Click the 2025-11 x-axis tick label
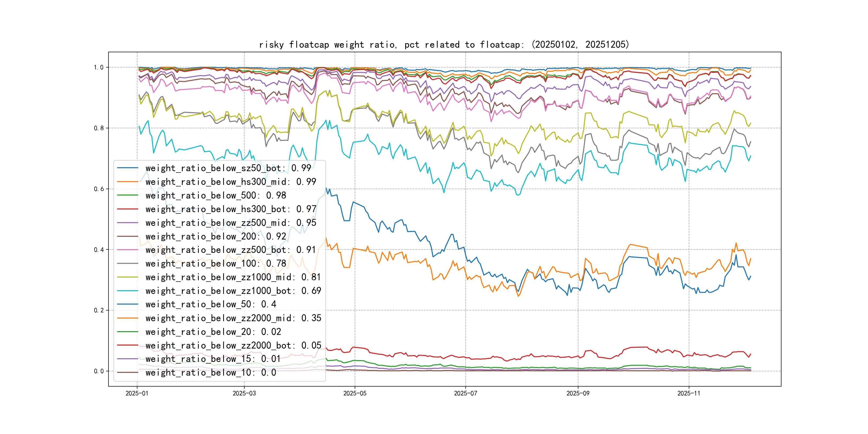Screen dimensions: 868x434 coord(689,393)
